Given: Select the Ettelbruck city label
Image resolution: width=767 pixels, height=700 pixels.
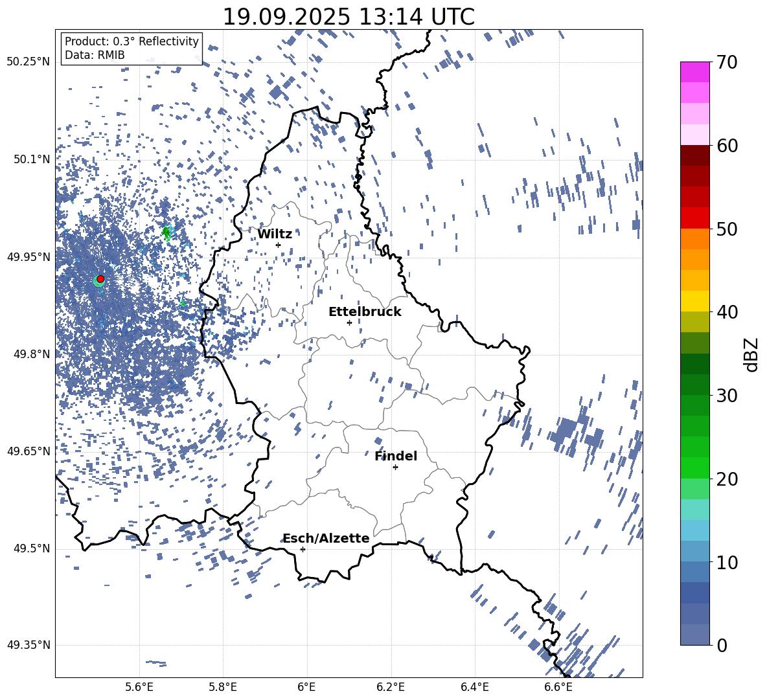Looking at the screenshot, I should pyautogui.click(x=365, y=312).
